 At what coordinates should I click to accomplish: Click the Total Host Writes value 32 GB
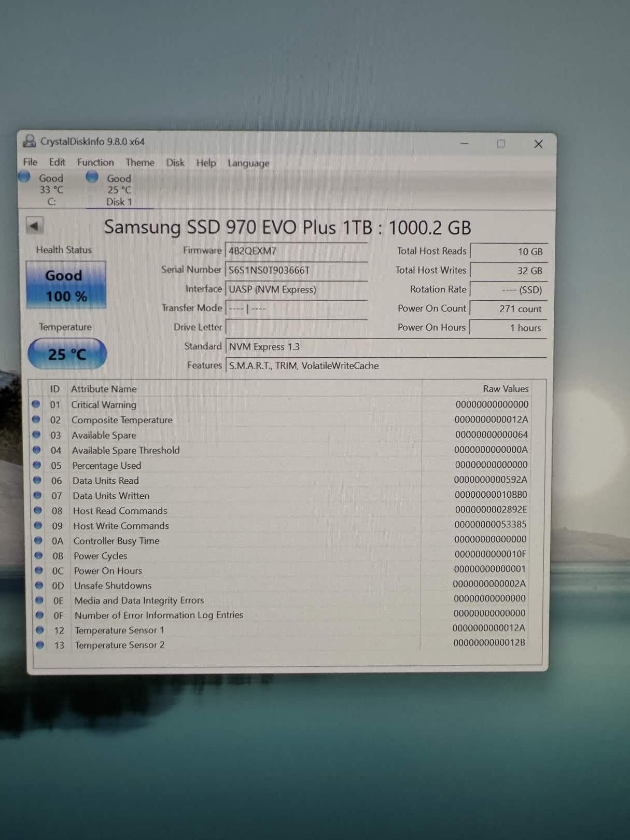(509, 271)
